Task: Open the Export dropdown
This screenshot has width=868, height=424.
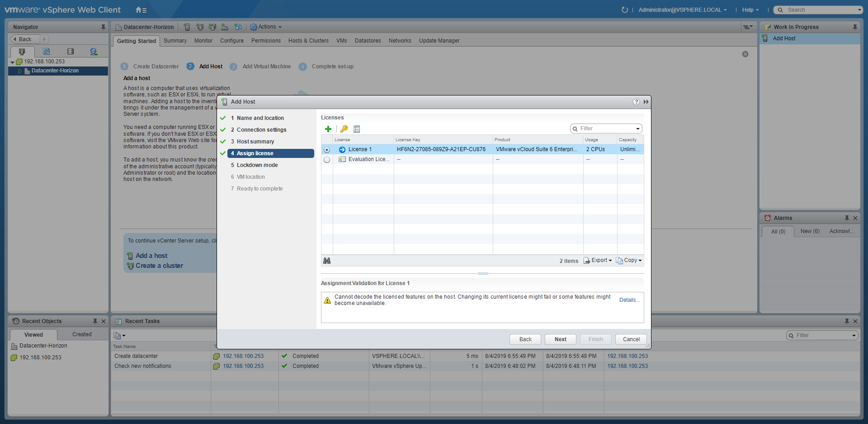Action: 598,261
